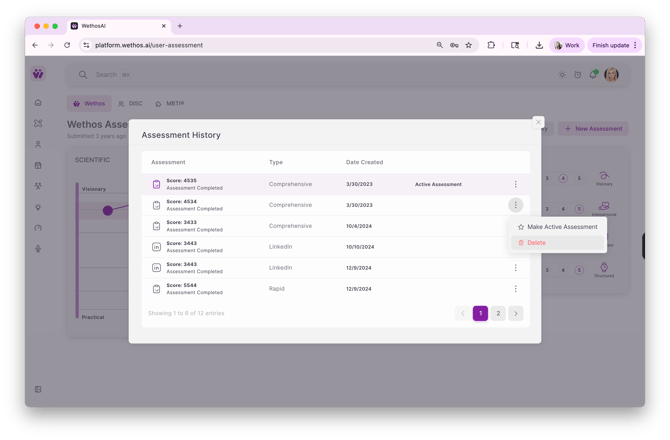Click the clipboard icon for Score 4535
670x440 pixels.
pyautogui.click(x=156, y=184)
